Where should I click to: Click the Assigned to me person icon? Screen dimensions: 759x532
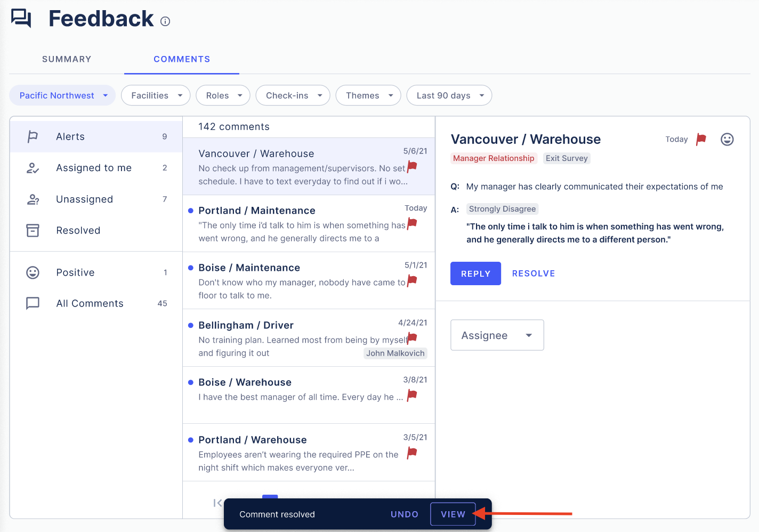click(x=33, y=168)
